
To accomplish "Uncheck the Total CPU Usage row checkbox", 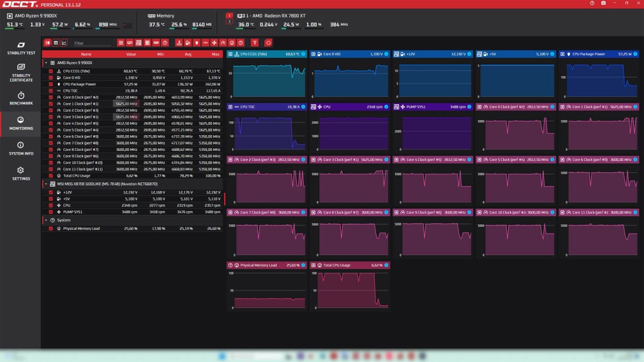I will pos(51,176).
